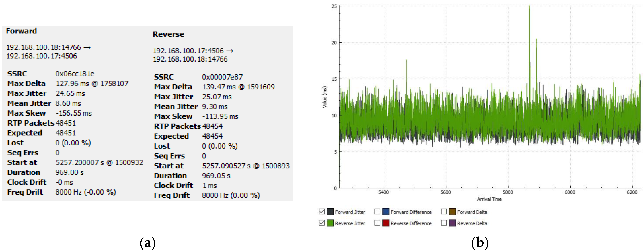Viewport: 644px width, 252px height.
Task: Click the brown Forward Delta color swatch
Action: 452,212
